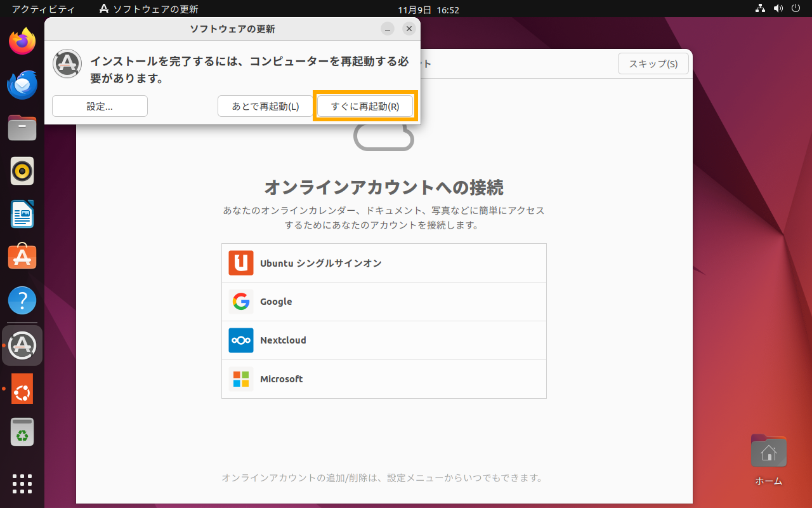The width and height of the screenshot is (812, 508).
Task: Click the Nextcloud logo icon
Action: click(241, 340)
